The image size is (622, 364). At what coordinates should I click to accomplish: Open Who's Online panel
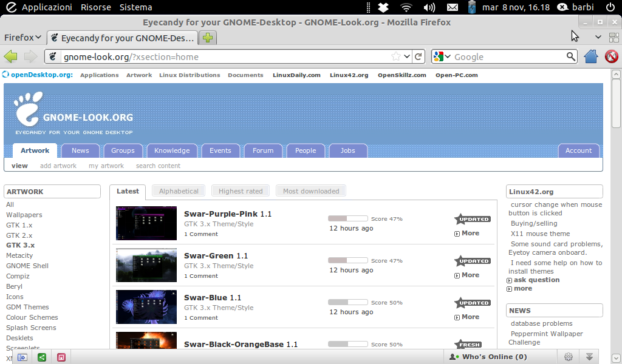point(488,357)
